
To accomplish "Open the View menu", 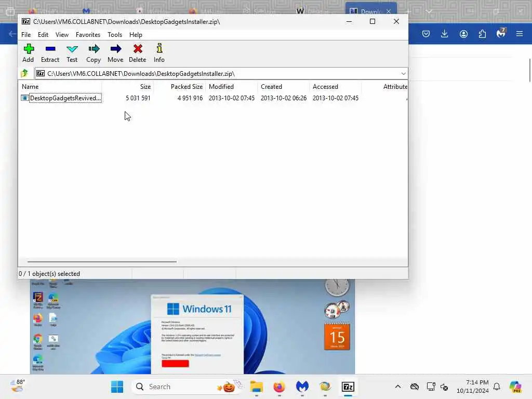I will [x=62, y=35].
